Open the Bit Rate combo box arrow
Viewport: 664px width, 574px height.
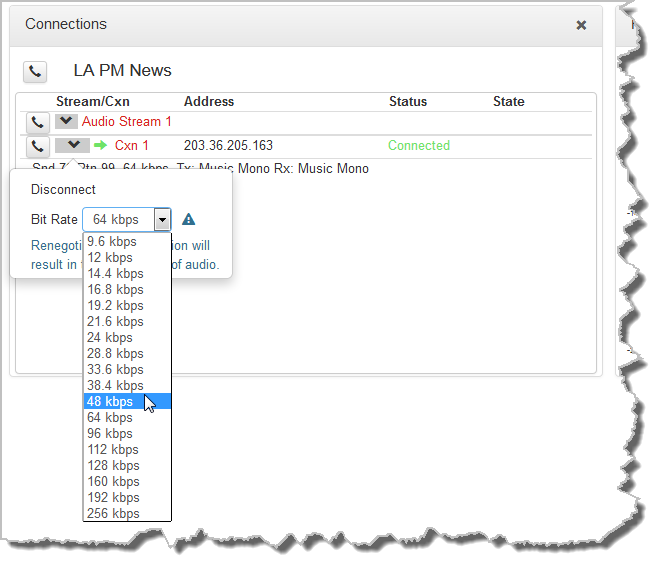(x=162, y=219)
